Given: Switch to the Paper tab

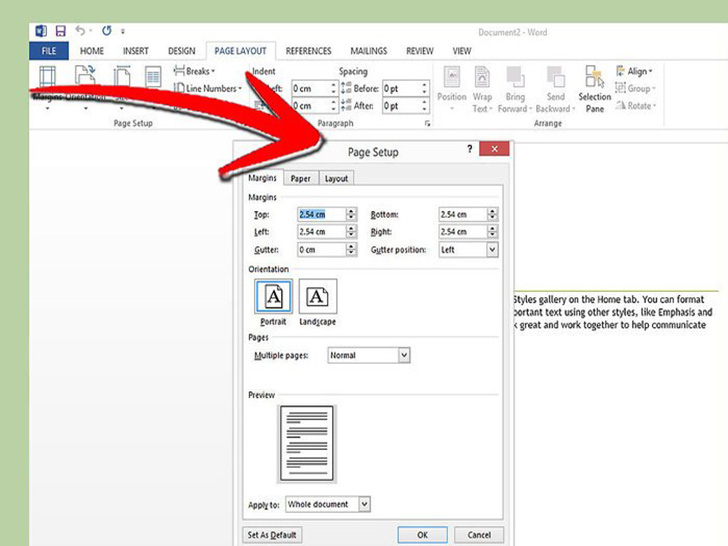Looking at the screenshot, I should (x=300, y=179).
